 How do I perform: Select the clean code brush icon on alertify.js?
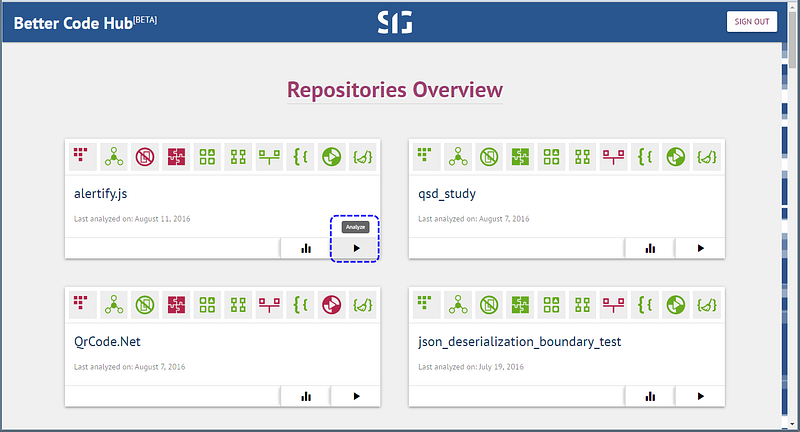(363, 157)
